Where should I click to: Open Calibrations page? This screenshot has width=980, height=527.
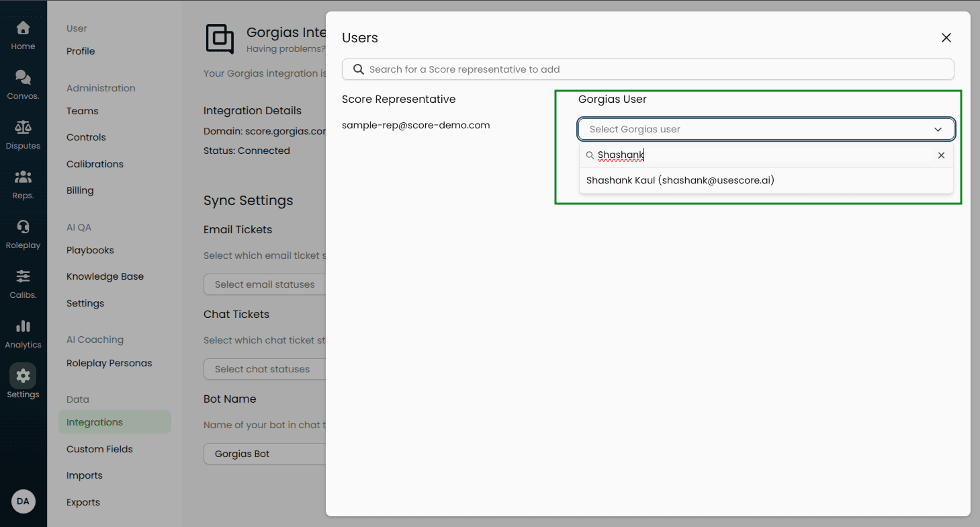click(x=95, y=164)
